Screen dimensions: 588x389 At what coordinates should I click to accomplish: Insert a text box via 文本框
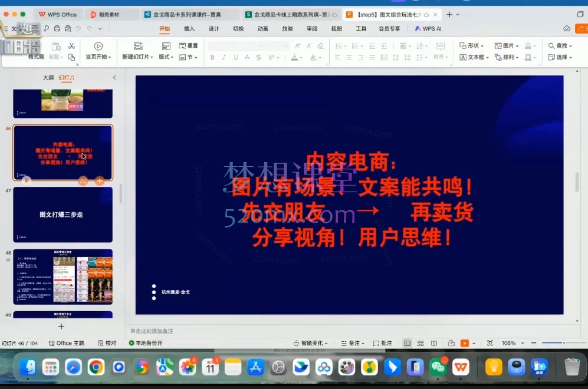coord(472,57)
